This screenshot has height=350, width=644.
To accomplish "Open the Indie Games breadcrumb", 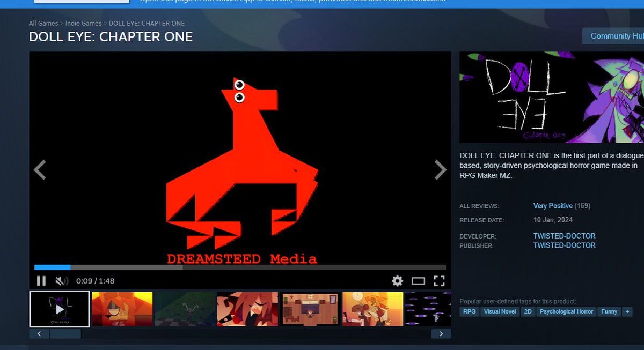I will pyautogui.click(x=83, y=24).
